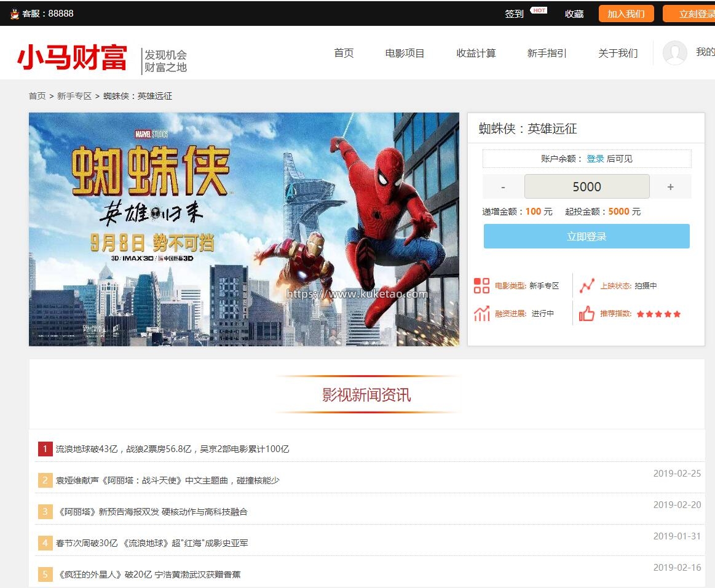This screenshot has width=715, height=588.
Task: Click the 新手专区 movie type value
Action: 544,285
